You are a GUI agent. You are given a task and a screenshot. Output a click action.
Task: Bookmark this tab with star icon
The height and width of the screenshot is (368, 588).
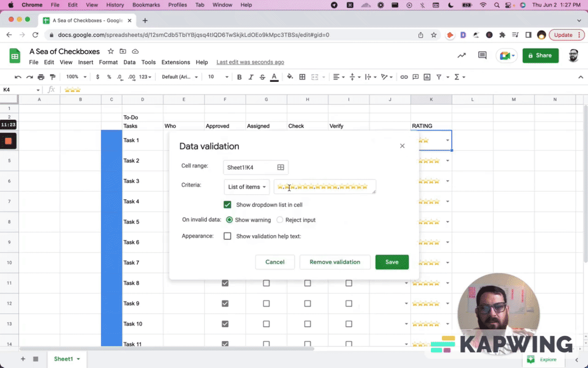434,35
